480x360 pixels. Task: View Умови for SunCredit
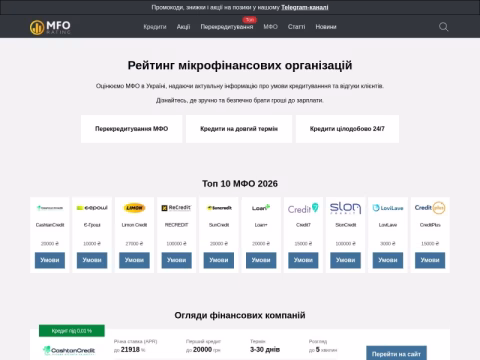219,260
